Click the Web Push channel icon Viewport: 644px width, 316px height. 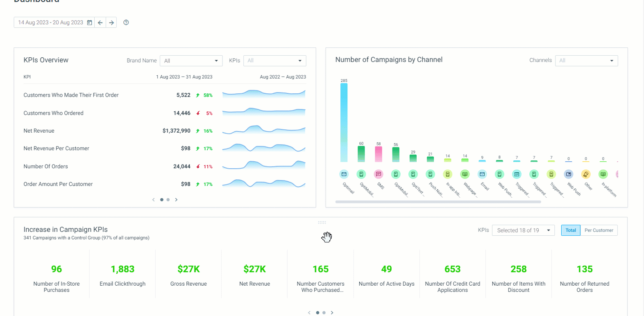click(568, 174)
